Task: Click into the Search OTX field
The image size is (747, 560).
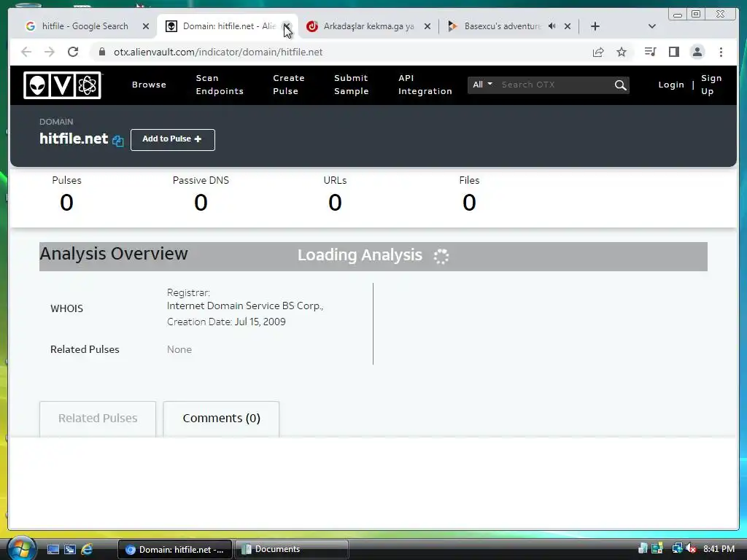Action: [555, 85]
